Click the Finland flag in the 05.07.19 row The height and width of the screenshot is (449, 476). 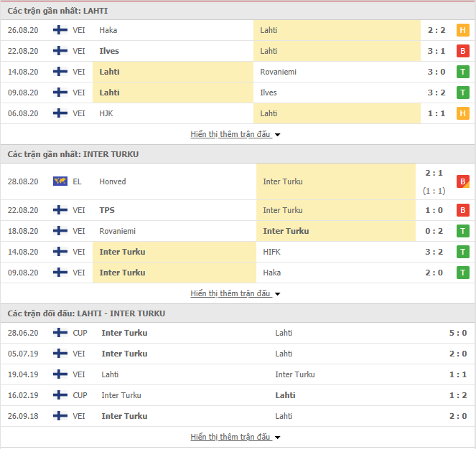coord(60,354)
